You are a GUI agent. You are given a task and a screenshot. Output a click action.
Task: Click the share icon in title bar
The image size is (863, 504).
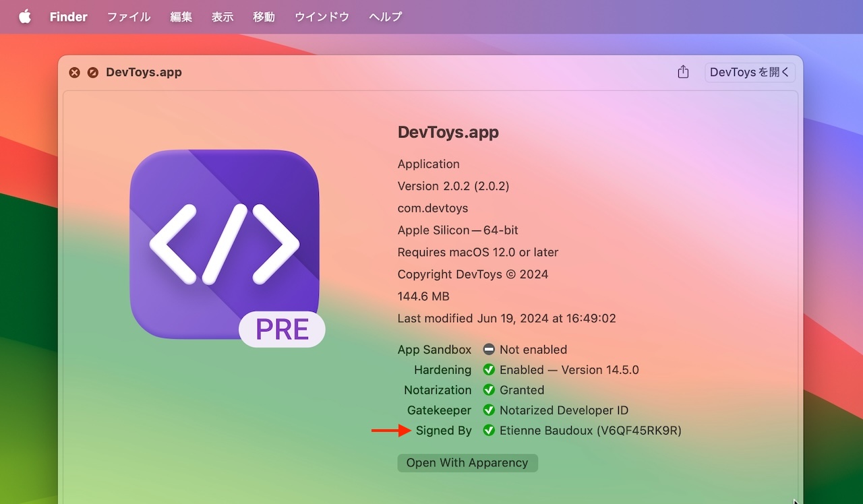tap(683, 72)
